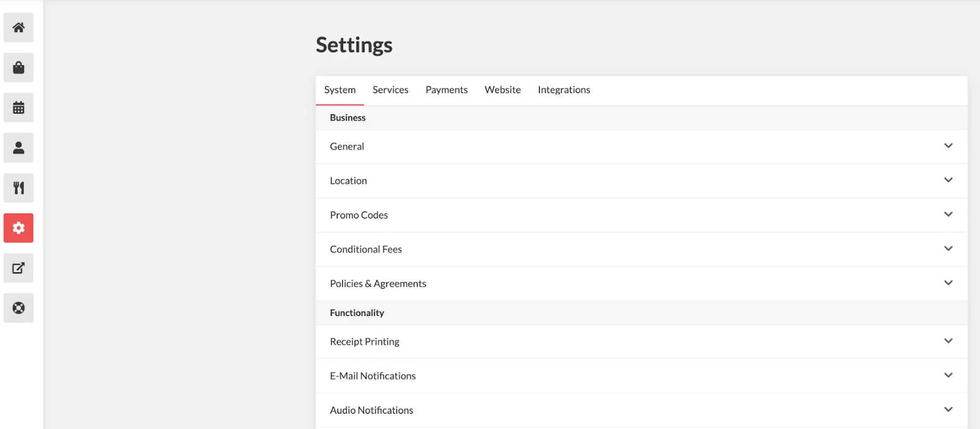Open E-Mail Notifications row
This screenshot has width=980, height=429.
tap(641, 376)
